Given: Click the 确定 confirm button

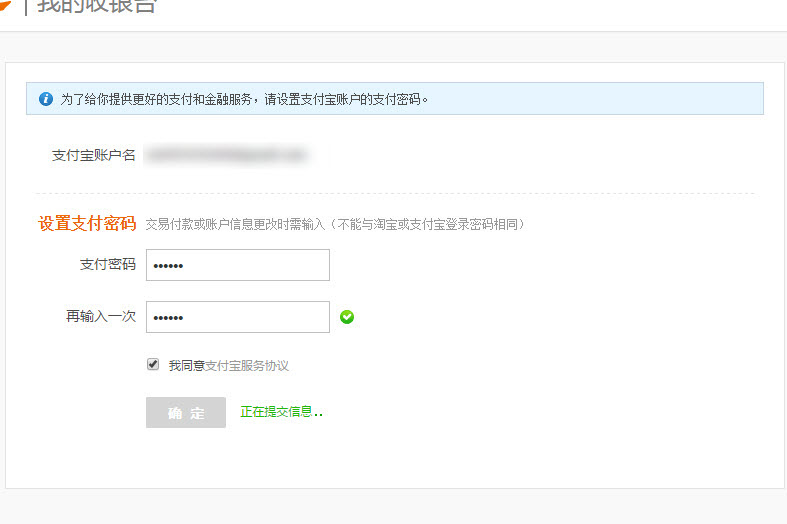Looking at the screenshot, I should (186, 413).
